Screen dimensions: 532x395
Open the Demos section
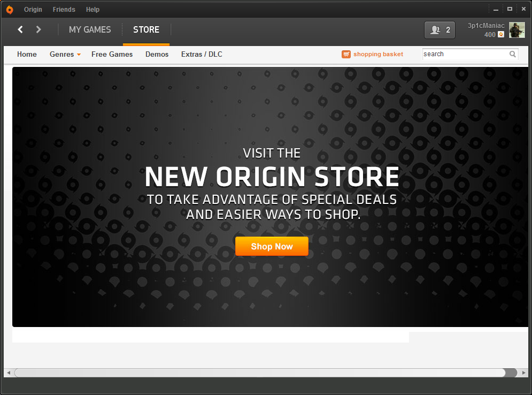click(157, 55)
